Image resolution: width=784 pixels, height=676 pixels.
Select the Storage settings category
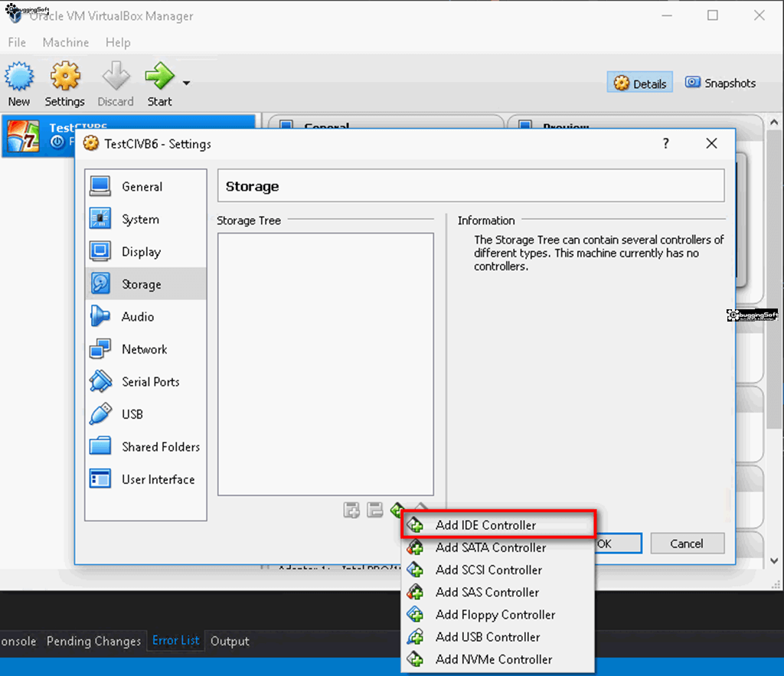click(145, 284)
